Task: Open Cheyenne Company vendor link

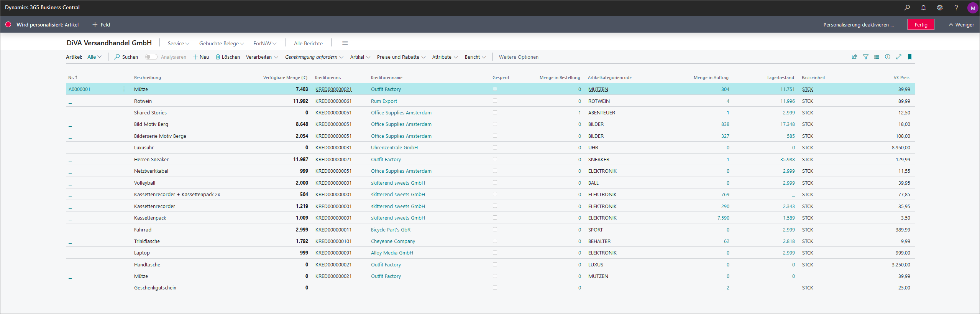Action: pos(393,241)
